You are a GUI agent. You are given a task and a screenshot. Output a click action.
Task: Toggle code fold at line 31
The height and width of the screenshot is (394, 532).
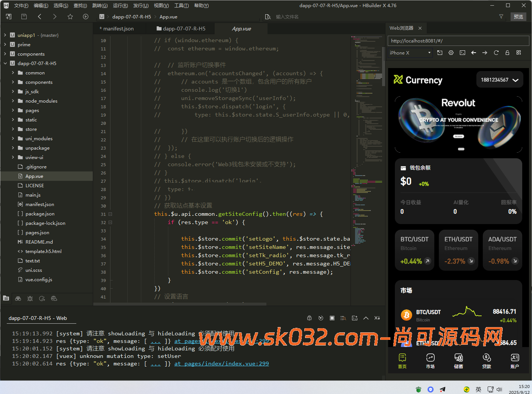110,214
